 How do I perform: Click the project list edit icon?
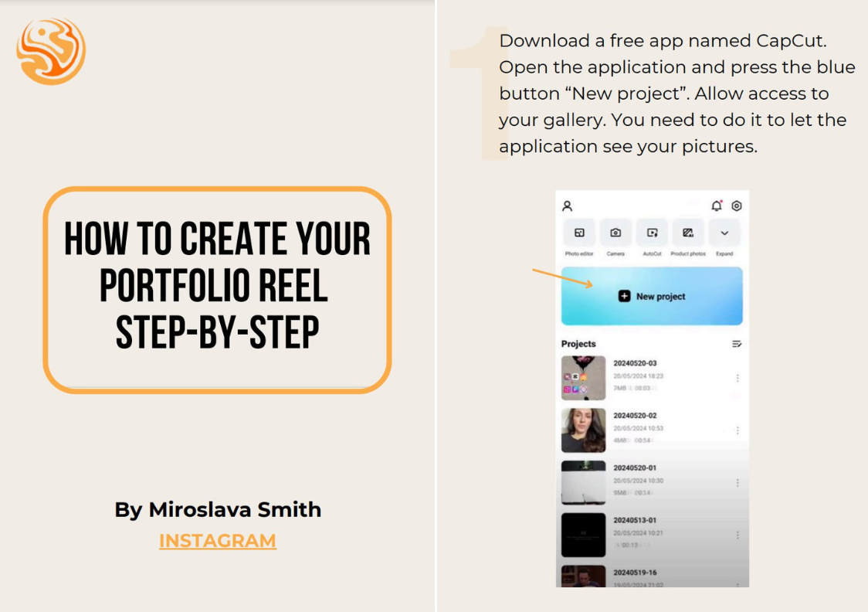737,344
